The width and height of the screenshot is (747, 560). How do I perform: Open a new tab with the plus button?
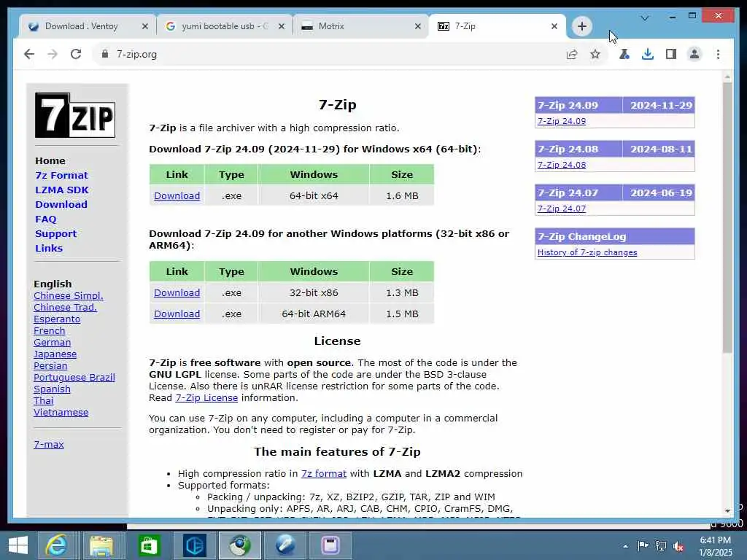point(581,26)
